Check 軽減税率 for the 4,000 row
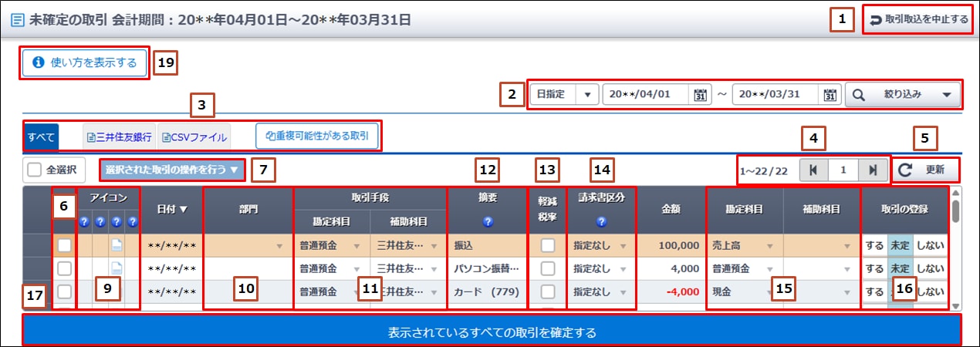 tap(548, 268)
